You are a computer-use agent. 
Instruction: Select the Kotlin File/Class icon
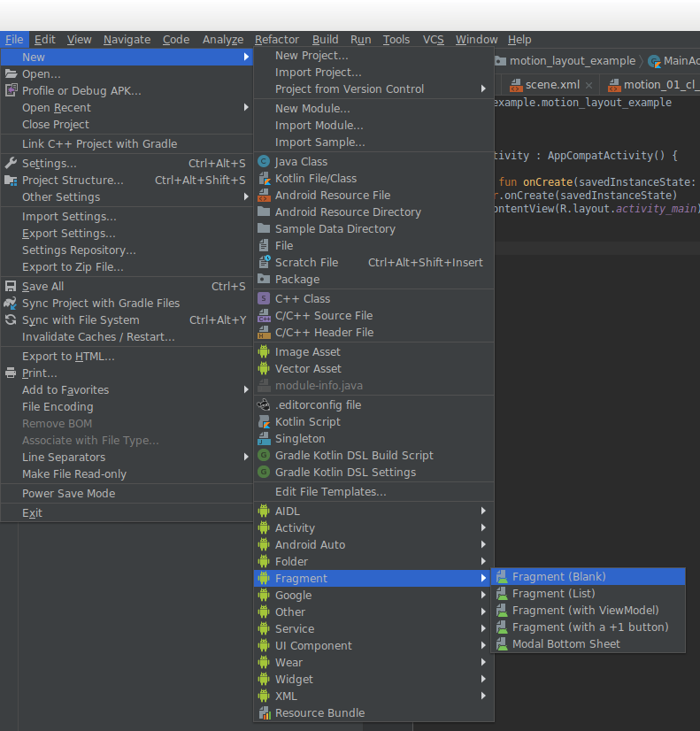coord(264,179)
